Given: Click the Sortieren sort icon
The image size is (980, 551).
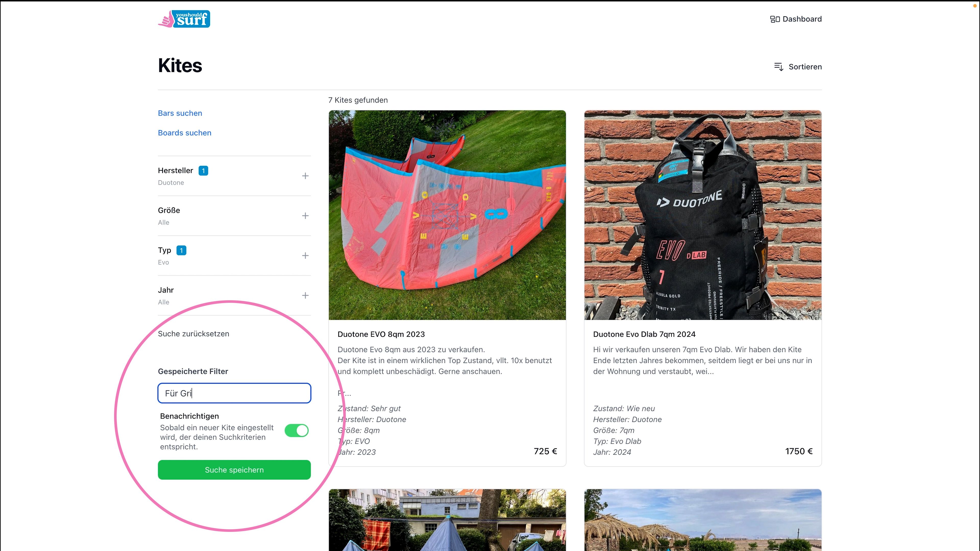Looking at the screenshot, I should (779, 67).
